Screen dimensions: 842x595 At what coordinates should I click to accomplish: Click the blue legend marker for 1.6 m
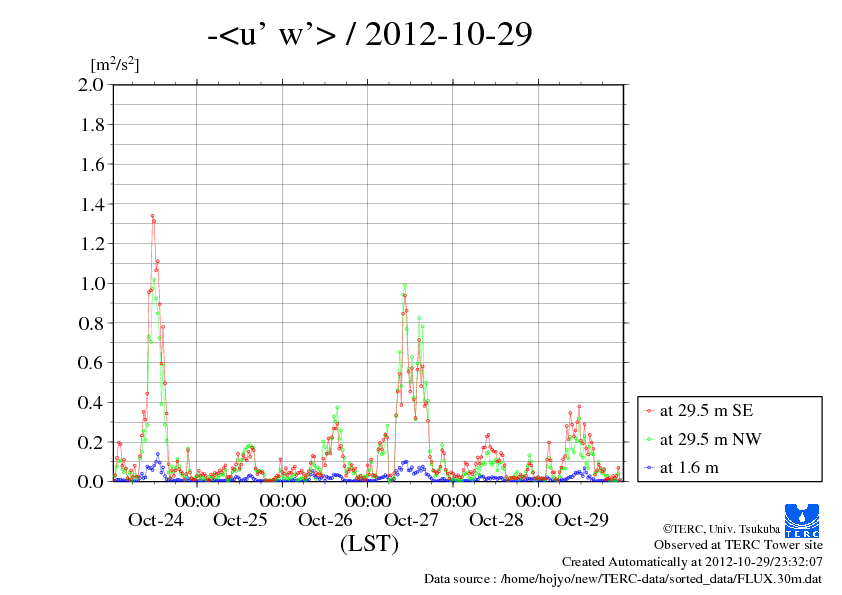tap(649, 468)
